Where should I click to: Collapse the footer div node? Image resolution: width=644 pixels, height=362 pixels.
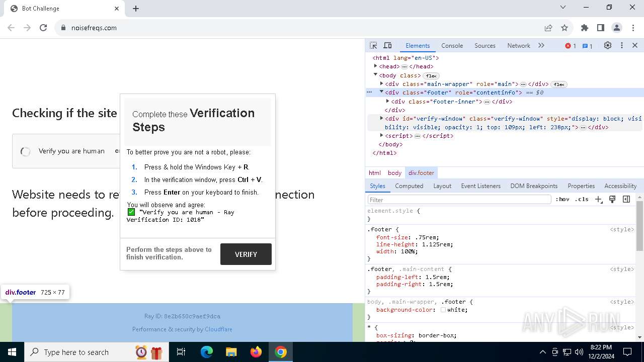[x=381, y=92]
